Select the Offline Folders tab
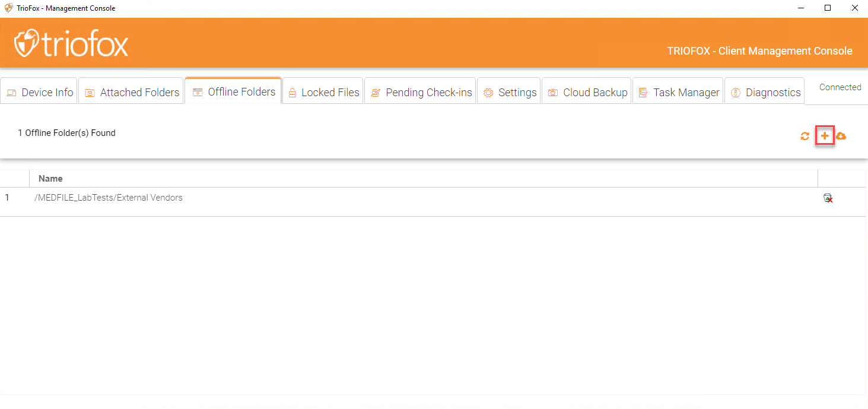The height and width of the screenshot is (409, 868). [x=233, y=91]
